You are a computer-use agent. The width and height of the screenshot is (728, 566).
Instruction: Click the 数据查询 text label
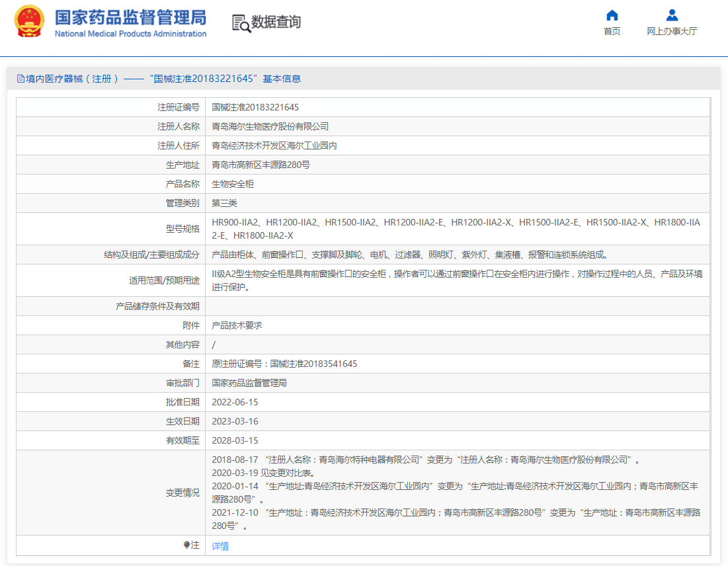[276, 22]
